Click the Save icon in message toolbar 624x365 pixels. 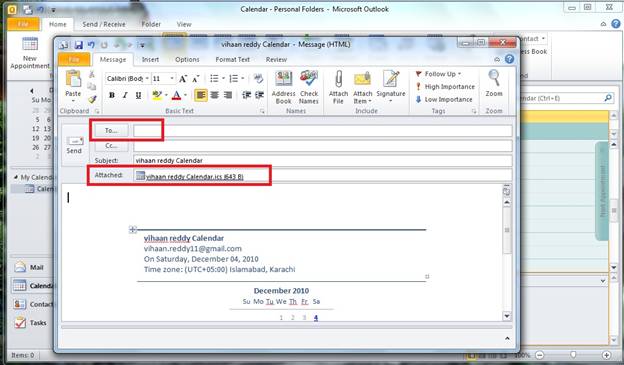78,45
